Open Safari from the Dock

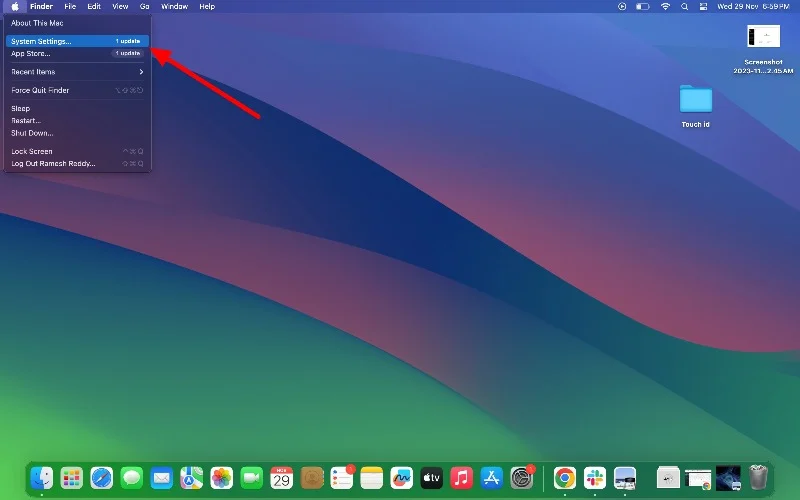(x=102, y=478)
